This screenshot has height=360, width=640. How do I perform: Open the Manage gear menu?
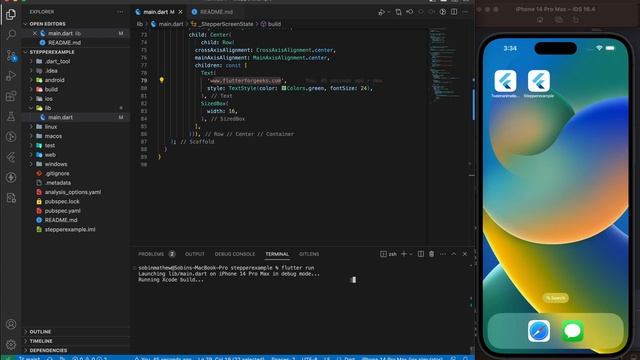tap(11, 344)
